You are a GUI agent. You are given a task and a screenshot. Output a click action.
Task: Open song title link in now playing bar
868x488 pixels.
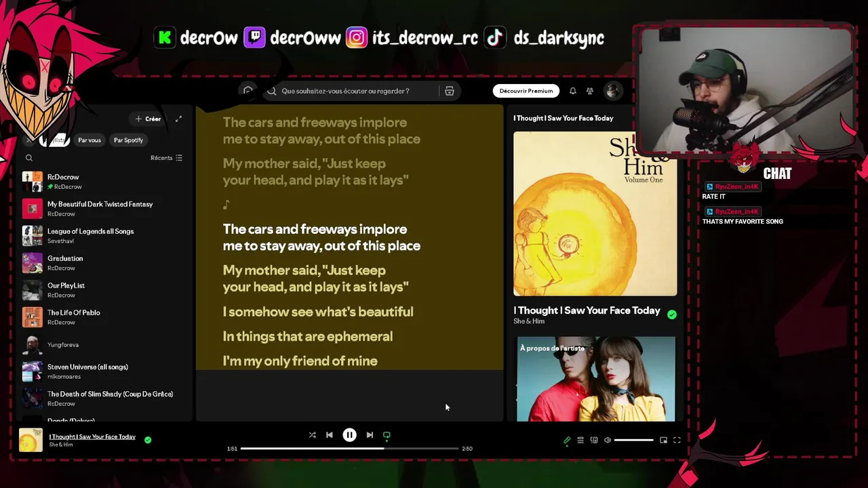pyautogui.click(x=92, y=436)
